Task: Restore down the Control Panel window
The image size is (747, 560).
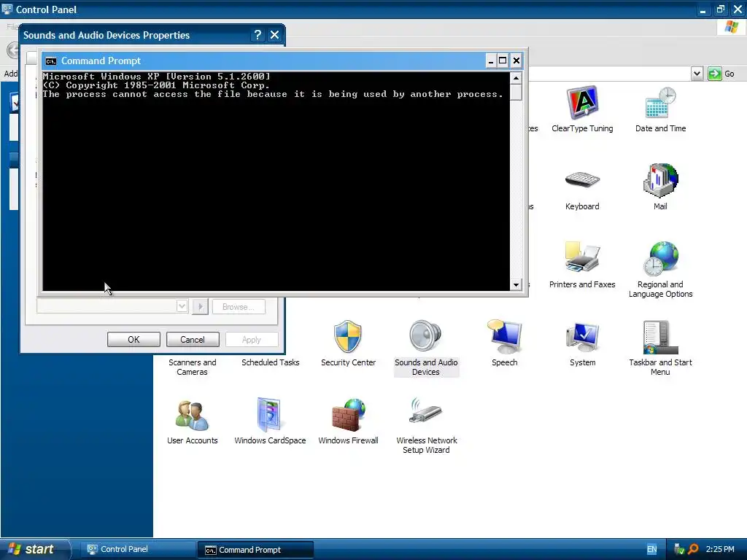Action: [720, 9]
